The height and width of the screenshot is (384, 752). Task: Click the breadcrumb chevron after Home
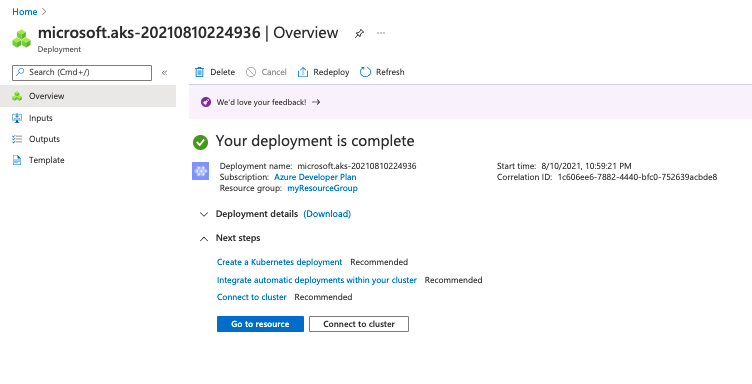pos(45,12)
